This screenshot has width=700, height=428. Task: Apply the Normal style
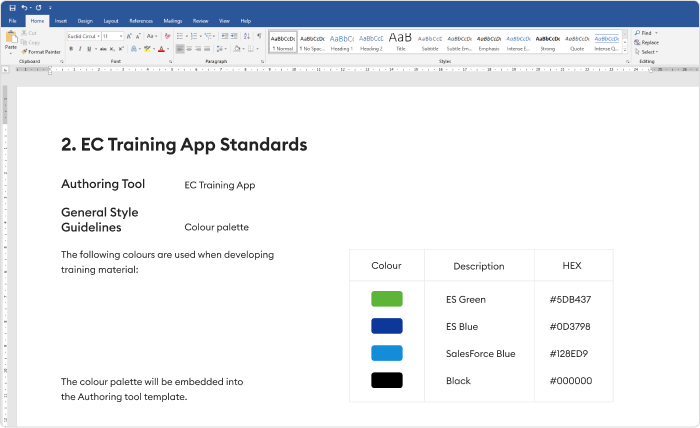[x=283, y=42]
